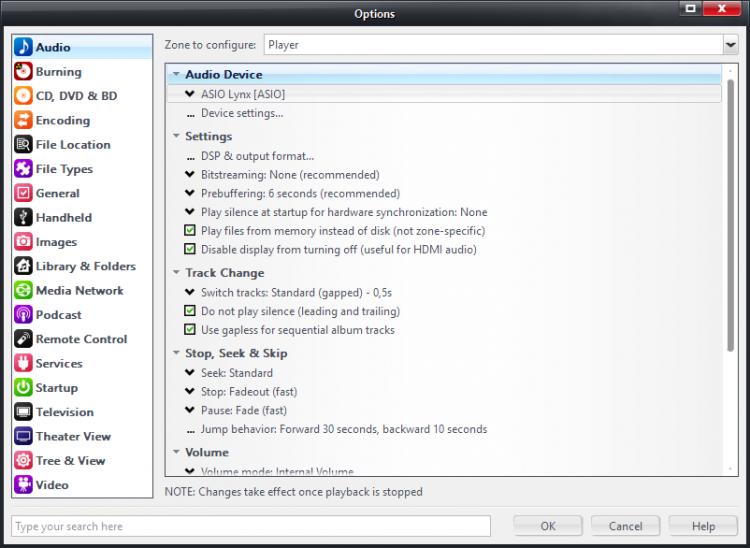This screenshot has width=750, height=548.
Task: Click the Video camera icon
Action: pos(23,485)
